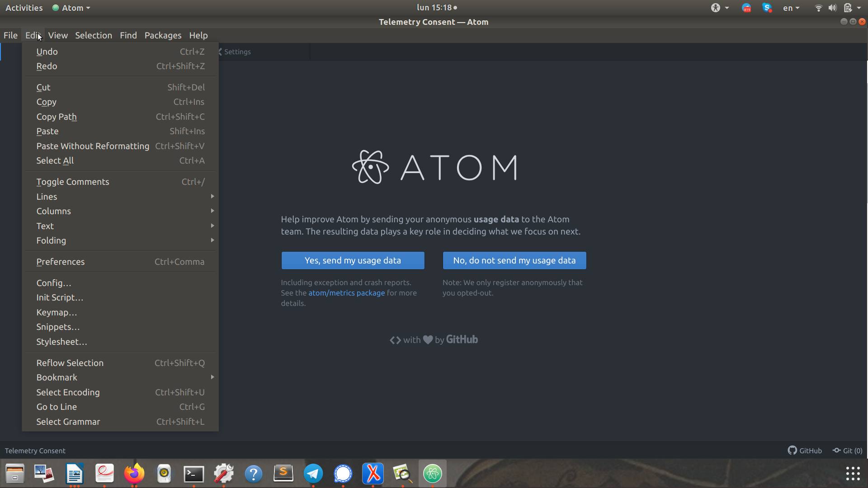Viewport: 868px width, 488px height.
Task: Launch Sublime Text from dock
Action: point(283,474)
